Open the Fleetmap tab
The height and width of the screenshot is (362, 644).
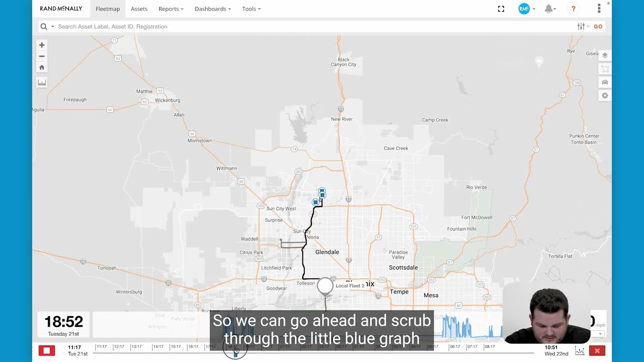[x=108, y=9]
